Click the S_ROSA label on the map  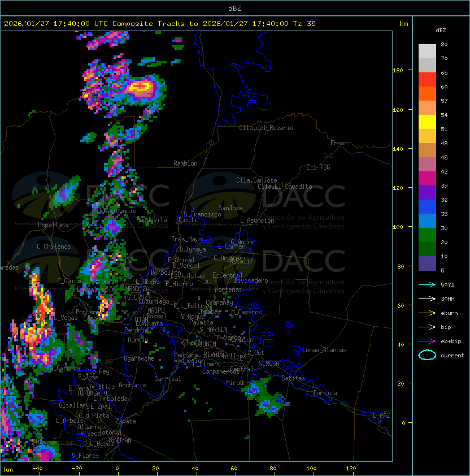(x=269, y=364)
